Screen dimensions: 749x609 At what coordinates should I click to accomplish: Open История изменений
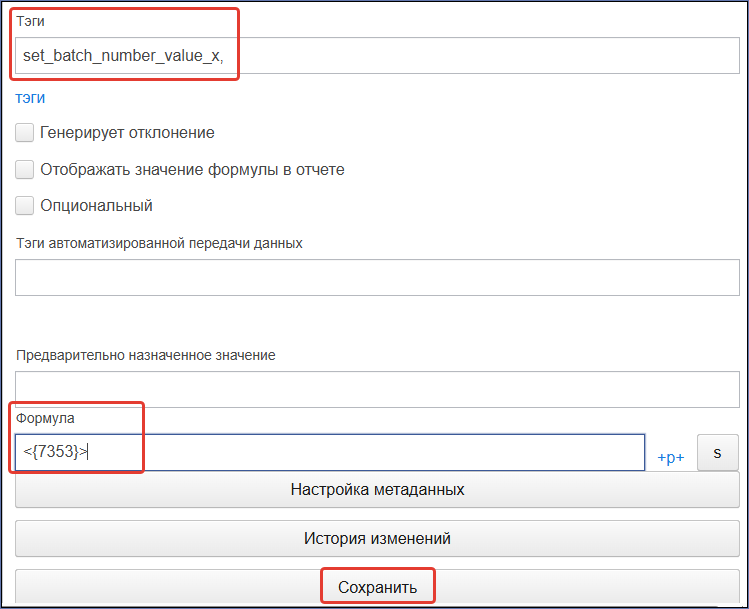click(377, 538)
